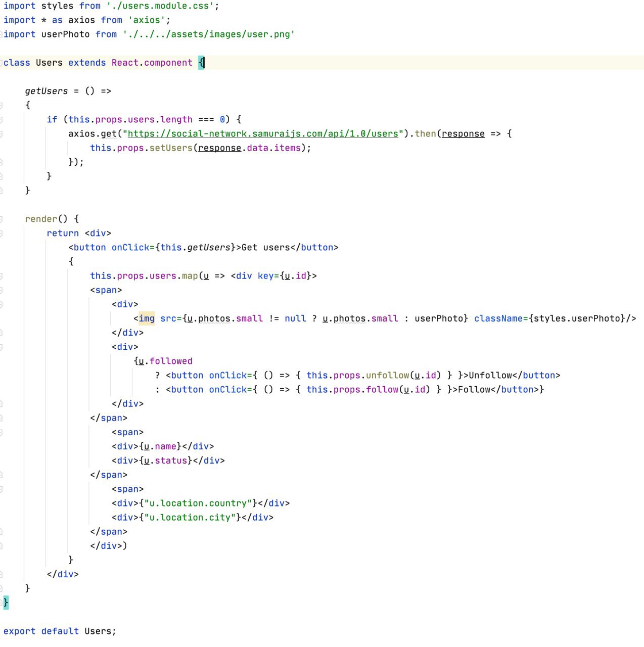The height and width of the screenshot is (647, 644).
Task: Click the 'return' keyword
Action: click(63, 233)
